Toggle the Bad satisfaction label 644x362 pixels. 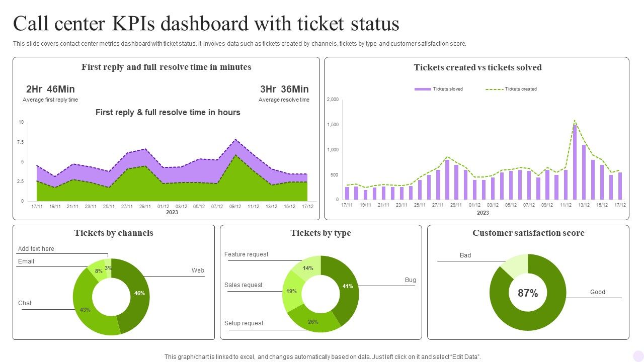coord(465,255)
